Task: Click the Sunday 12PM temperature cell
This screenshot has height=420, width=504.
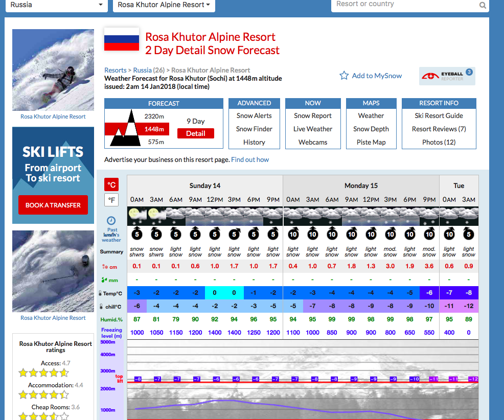Action: pos(215,293)
